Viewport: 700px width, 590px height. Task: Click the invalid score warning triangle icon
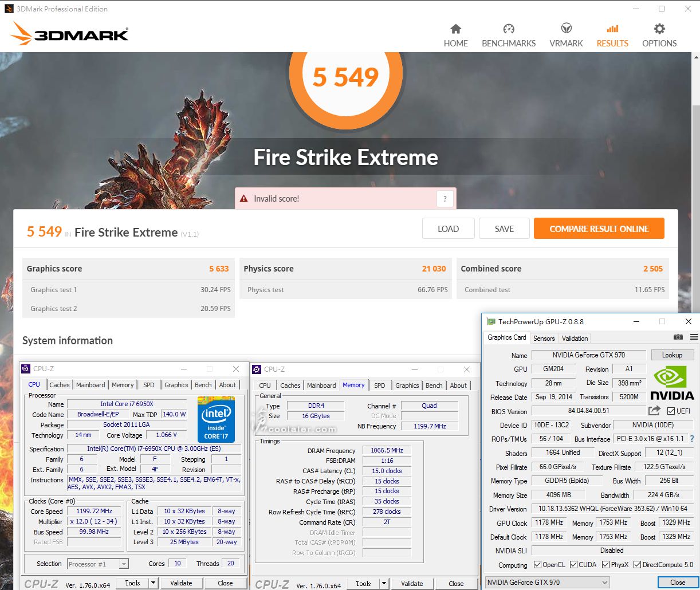click(243, 199)
